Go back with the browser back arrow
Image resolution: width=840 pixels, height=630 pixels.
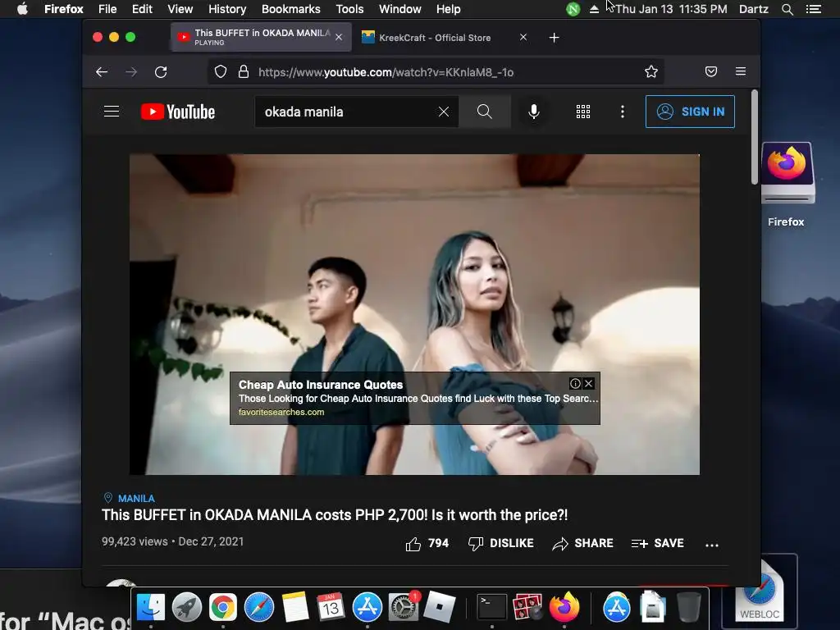pos(101,72)
